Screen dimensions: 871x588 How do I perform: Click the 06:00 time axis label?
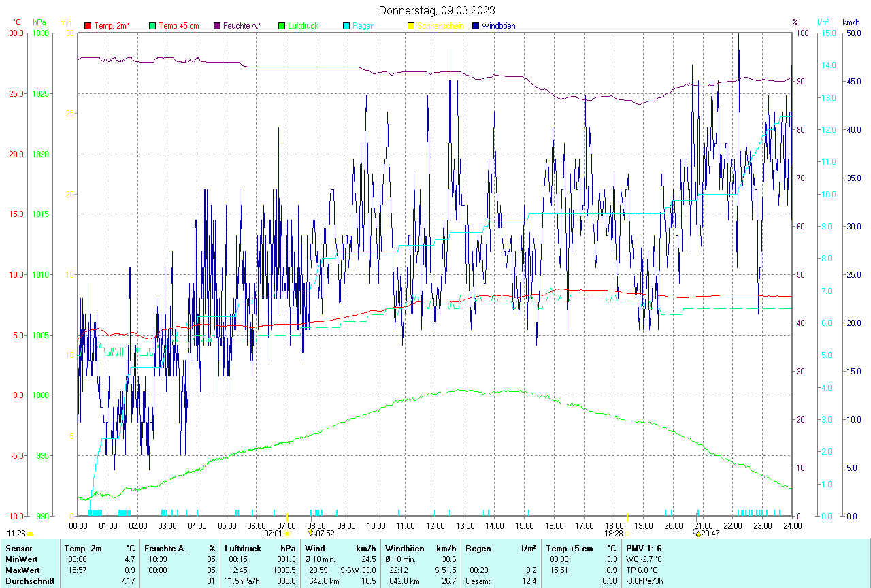tap(257, 525)
